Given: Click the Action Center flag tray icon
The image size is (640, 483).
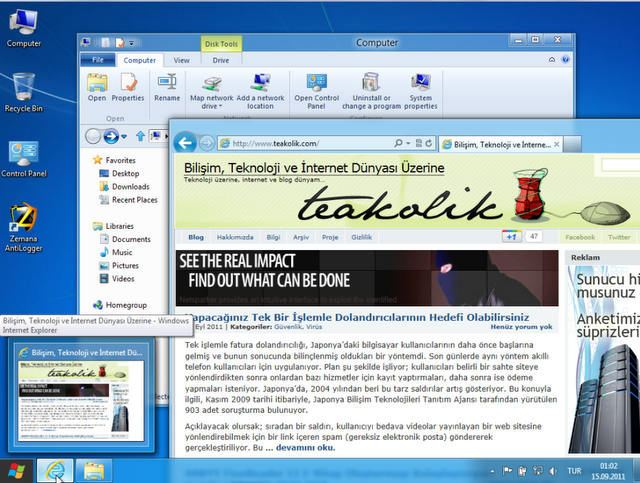Looking at the screenshot, I should tap(507, 471).
